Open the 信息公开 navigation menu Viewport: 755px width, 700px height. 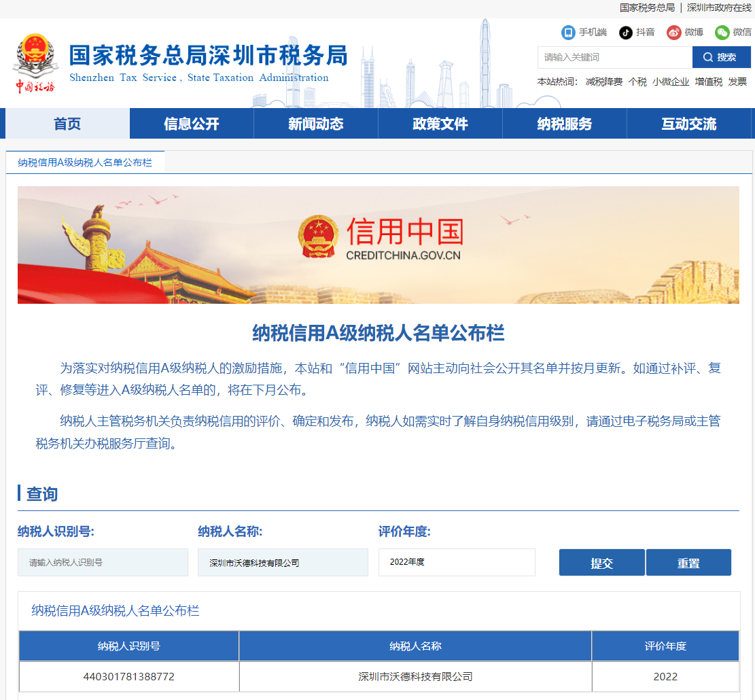(192, 124)
